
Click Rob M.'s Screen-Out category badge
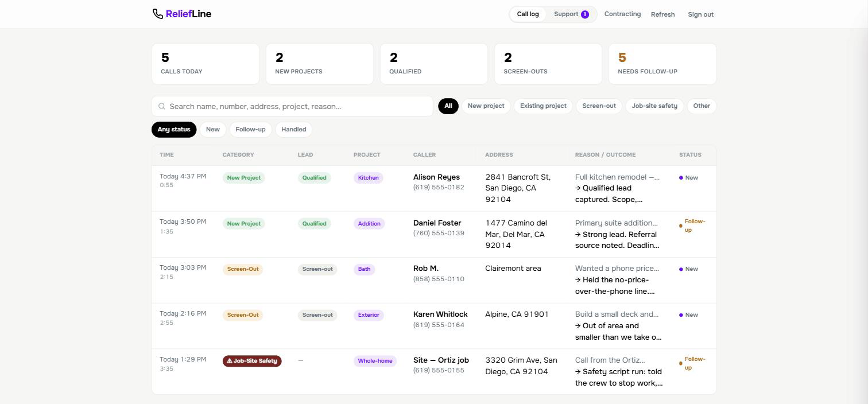(243, 269)
